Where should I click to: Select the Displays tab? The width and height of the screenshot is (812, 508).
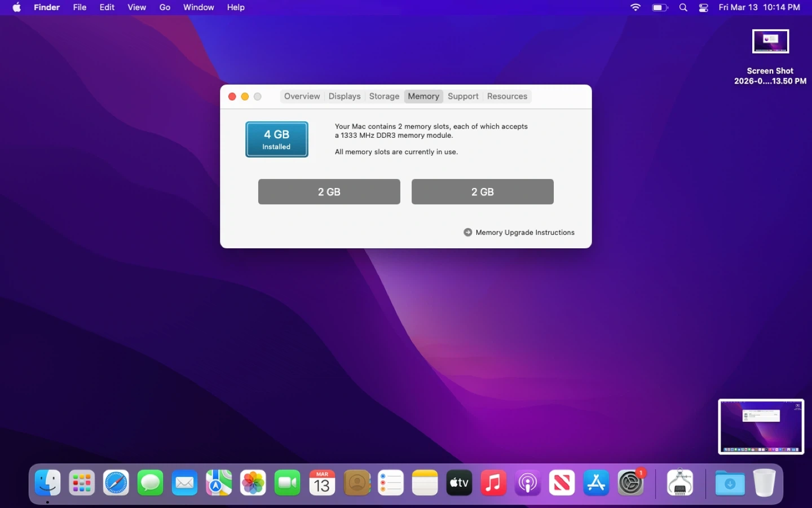click(344, 97)
